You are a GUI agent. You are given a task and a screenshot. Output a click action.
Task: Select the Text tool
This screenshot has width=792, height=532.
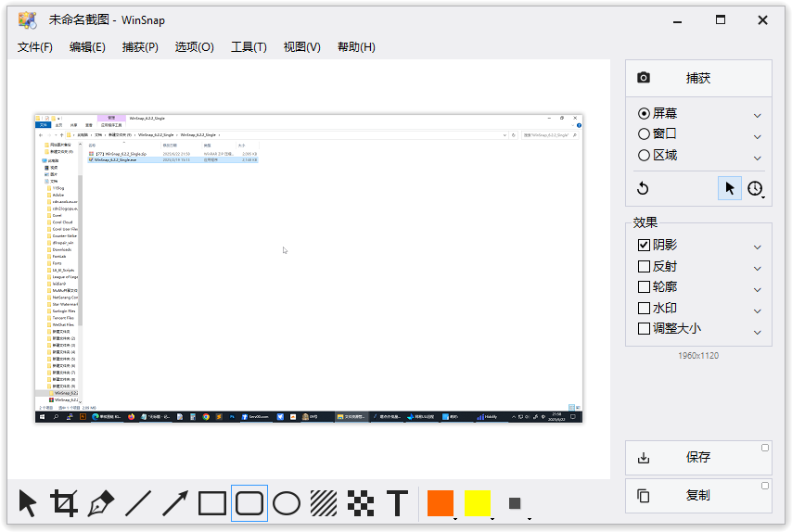pyautogui.click(x=398, y=503)
